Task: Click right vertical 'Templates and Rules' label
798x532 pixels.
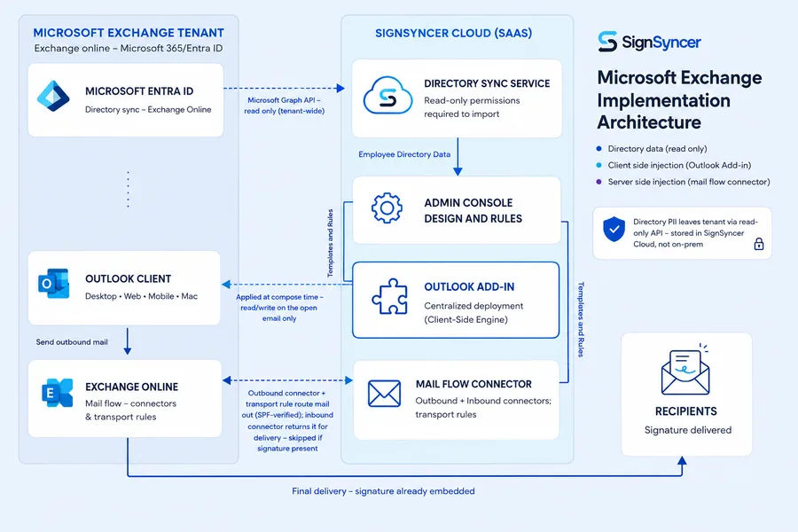Action: coord(581,320)
